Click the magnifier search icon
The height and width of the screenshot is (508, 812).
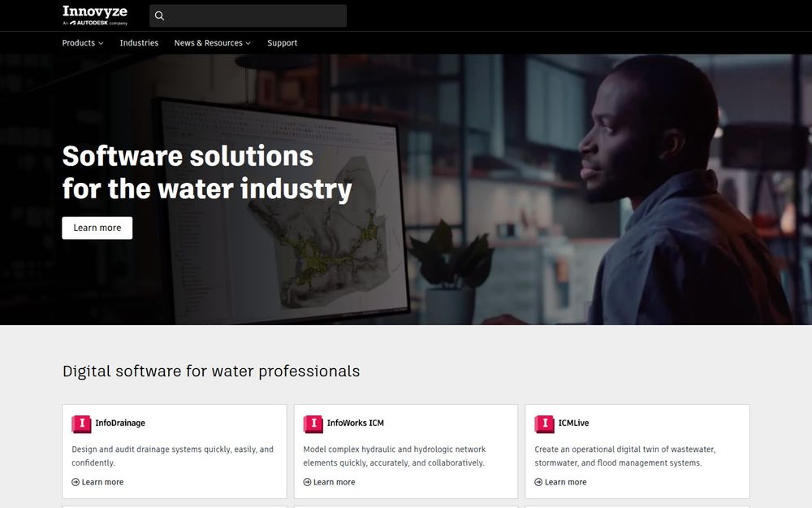tap(159, 16)
